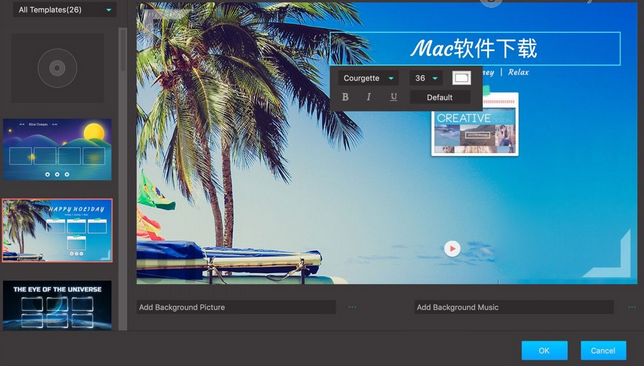
Task: Open the font size 36 dropdown
Action: pos(426,78)
